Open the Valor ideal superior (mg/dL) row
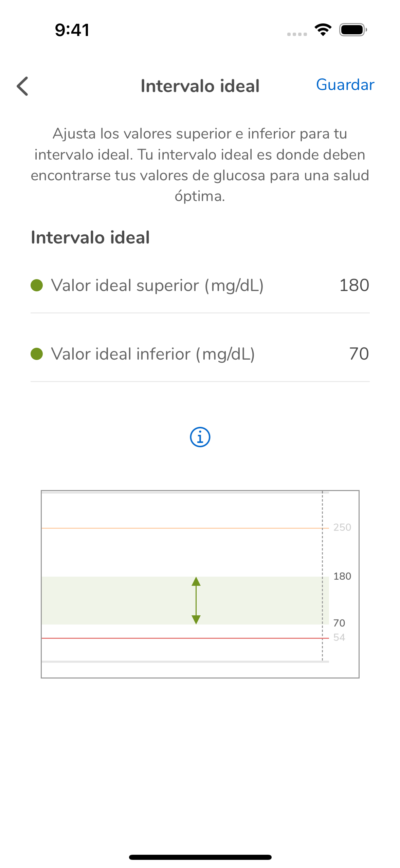The width and height of the screenshot is (400, 868). coord(157,285)
